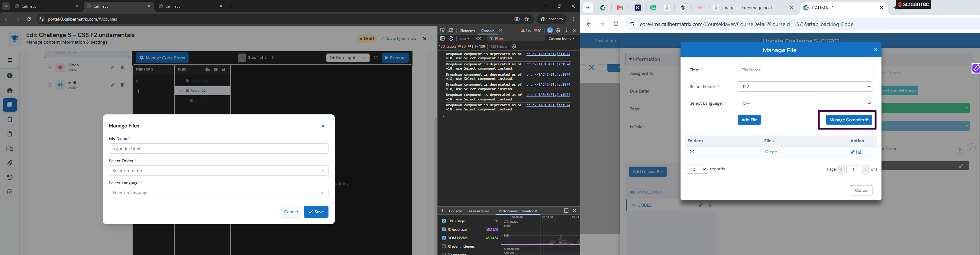Image resolution: width=980 pixels, height=255 pixels.
Task: Open the AI assistance drawer tab
Action: (479, 211)
